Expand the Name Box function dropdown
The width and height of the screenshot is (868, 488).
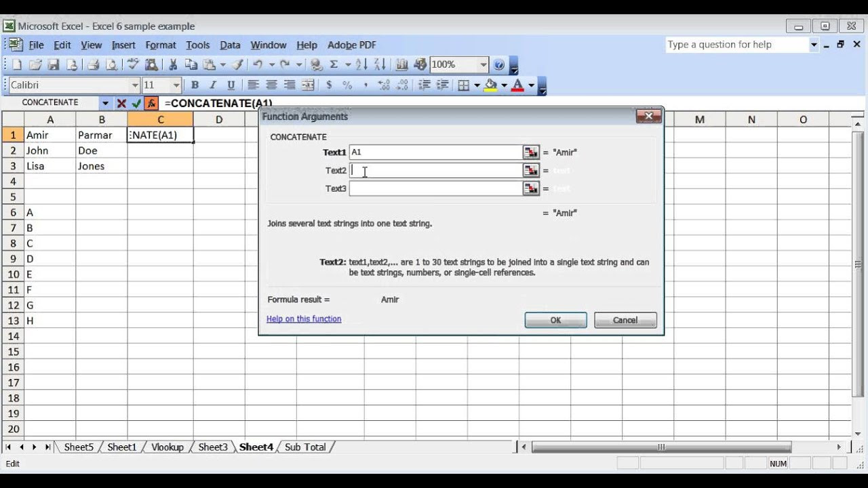[x=105, y=103]
